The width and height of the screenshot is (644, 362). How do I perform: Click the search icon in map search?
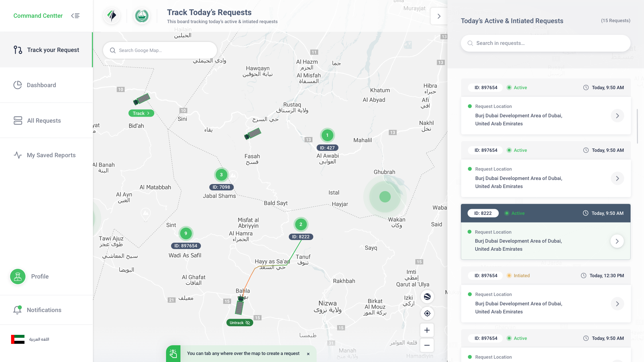(113, 50)
